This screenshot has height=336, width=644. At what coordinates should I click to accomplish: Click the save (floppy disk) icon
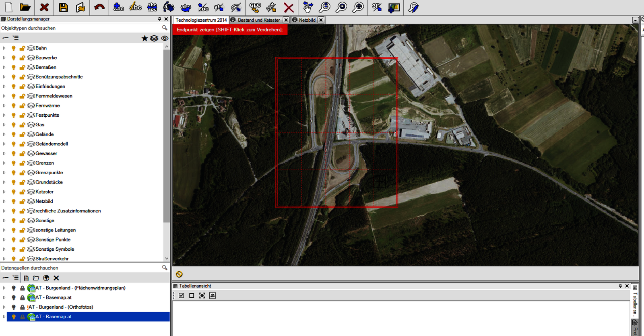(x=63, y=7)
